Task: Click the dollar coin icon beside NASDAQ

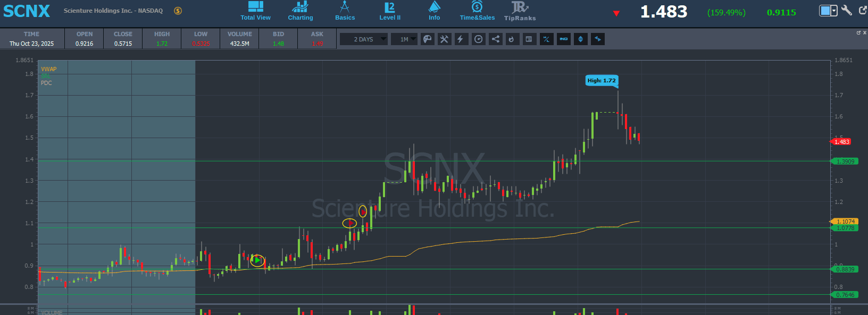Action: [178, 11]
